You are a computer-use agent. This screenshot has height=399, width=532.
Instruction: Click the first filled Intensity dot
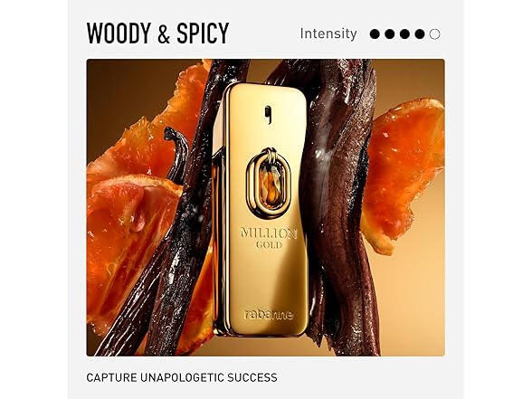375,34
